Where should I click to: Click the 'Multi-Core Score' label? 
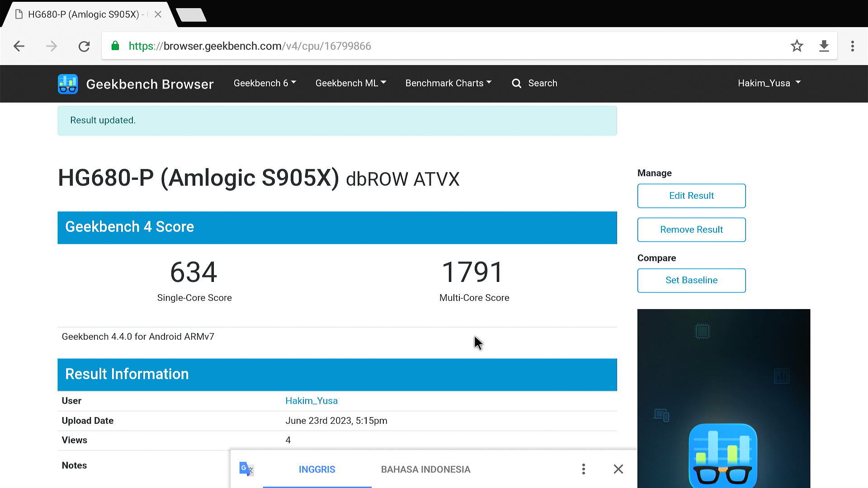(474, 298)
